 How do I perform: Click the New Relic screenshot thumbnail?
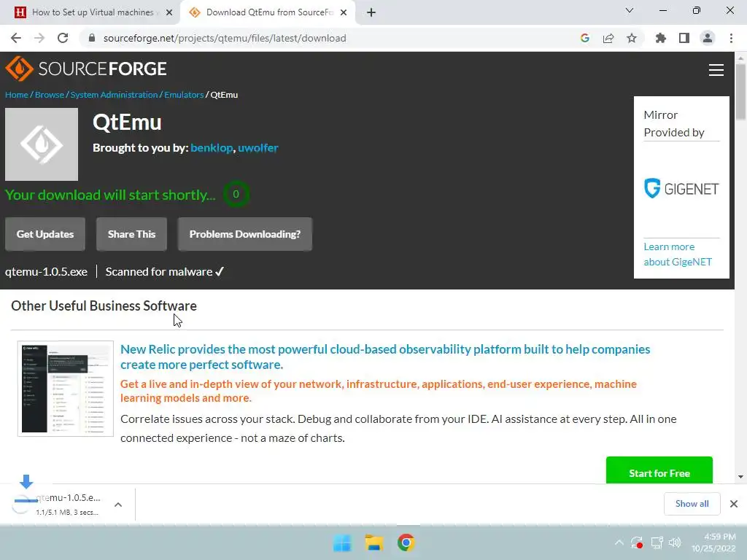tap(66, 389)
